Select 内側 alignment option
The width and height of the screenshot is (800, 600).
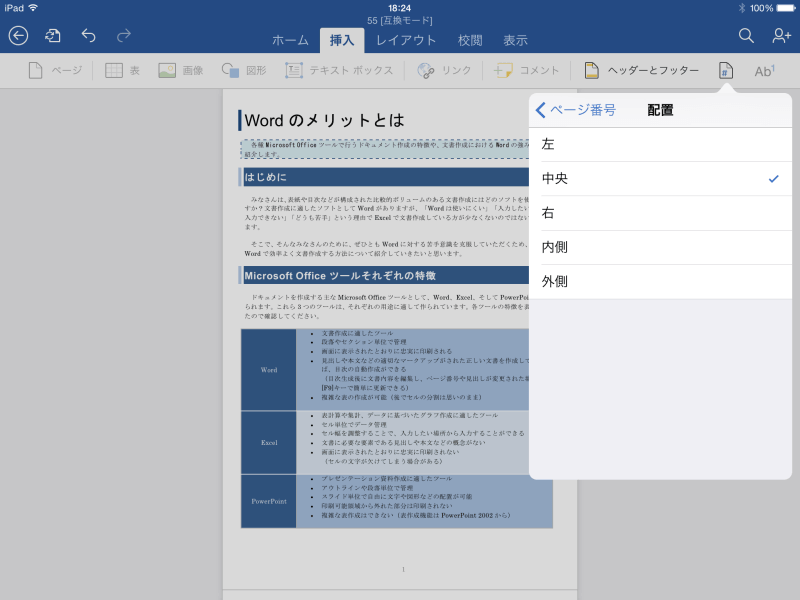660,247
